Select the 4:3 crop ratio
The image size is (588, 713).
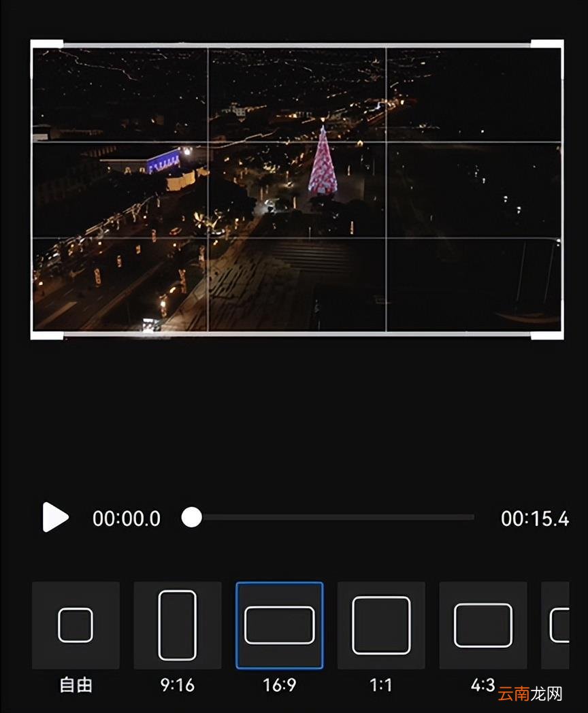[483, 625]
